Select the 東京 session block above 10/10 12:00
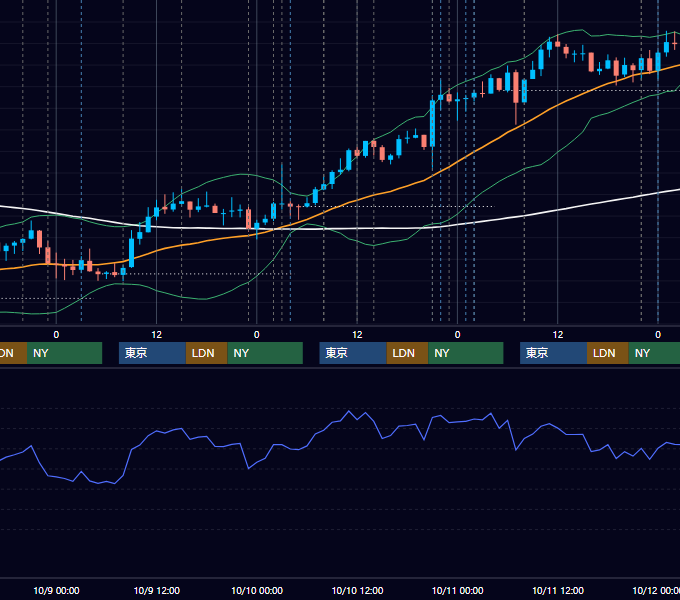The image size is (680, 600). (x=353, y=353)
